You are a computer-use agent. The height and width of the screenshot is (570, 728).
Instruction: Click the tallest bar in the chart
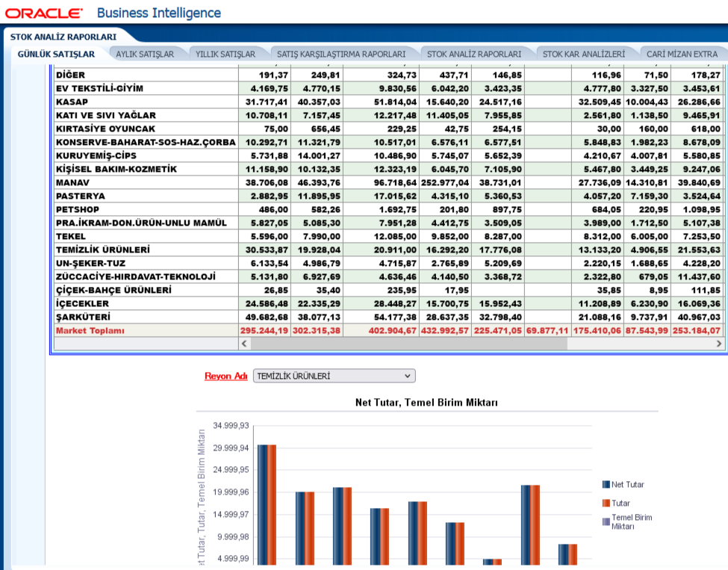coord(267,505)
